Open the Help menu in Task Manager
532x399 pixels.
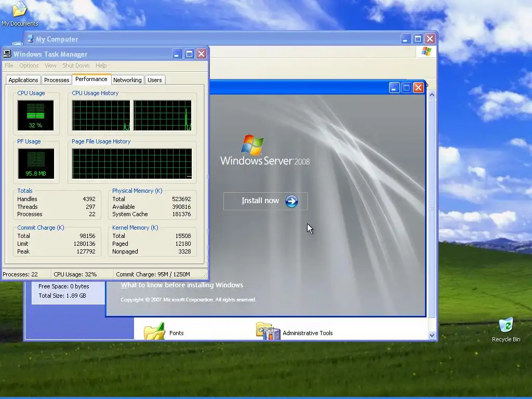click(101, 65)
